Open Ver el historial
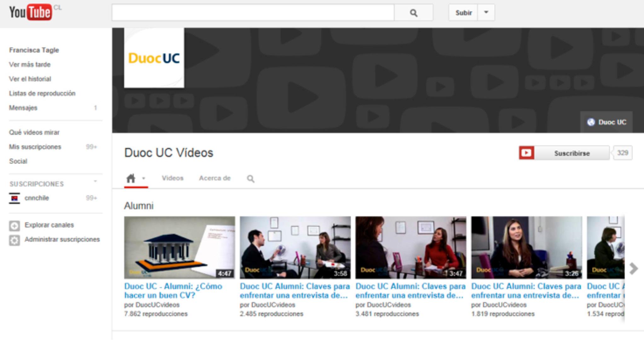The width and height of the screenshot is (644, 340). pyautogui.click(x=30, y=79)
